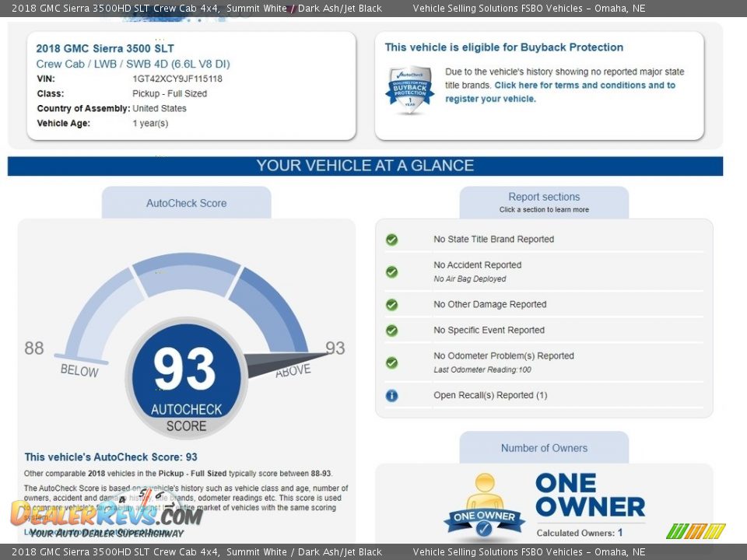The image size is (747, 560).
Task: Click the striped green-orange-yellow logo icon
Action: 696,530
